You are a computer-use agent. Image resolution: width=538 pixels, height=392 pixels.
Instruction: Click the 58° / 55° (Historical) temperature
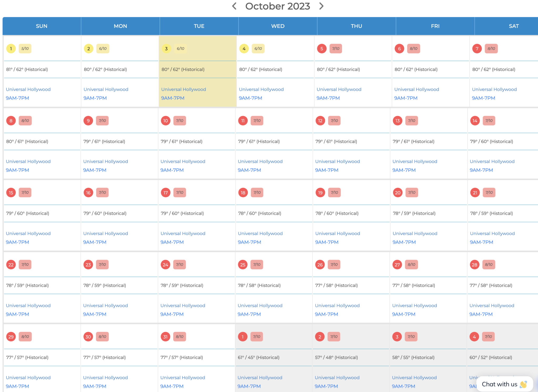pyautogui.click(x=413, y=357)
